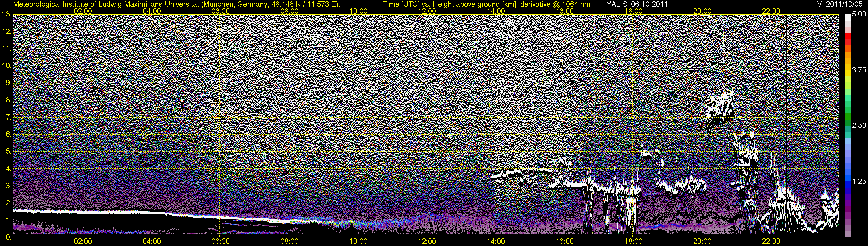Click the 18:00 label on the upper time axis
The width and height of the screenshot is (868, 246).
pyautogui.click(x=633, y=11)
